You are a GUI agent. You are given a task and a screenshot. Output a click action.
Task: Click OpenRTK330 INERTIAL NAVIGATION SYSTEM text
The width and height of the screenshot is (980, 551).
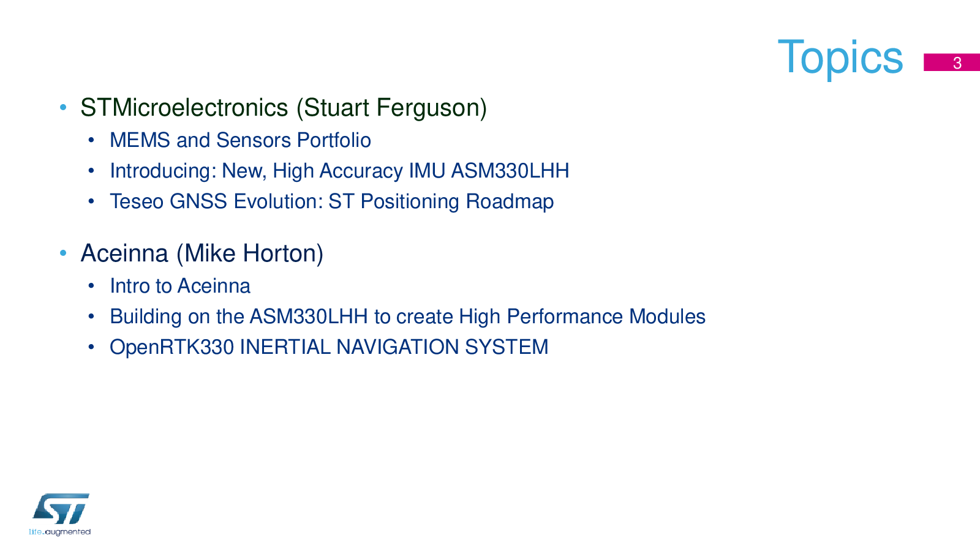click(329, 347)
